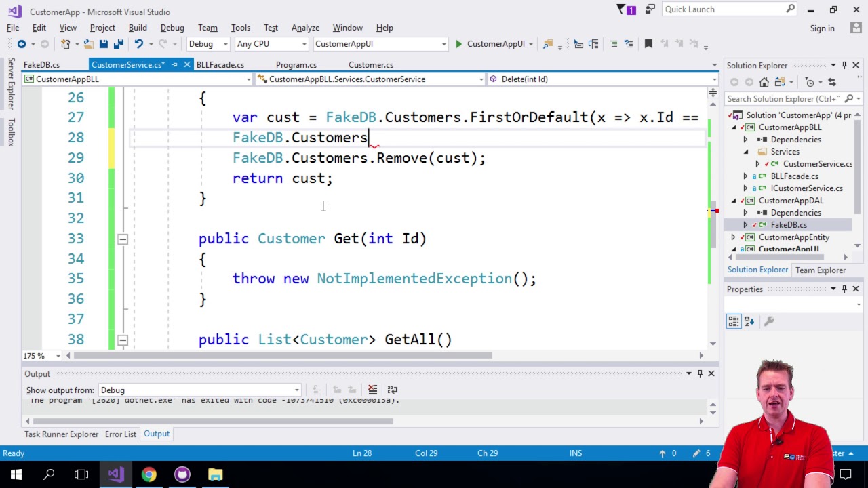Click taskbar search magnifier icon
Image resolution: width=868 pixels, height=488 pixels.
49,474
